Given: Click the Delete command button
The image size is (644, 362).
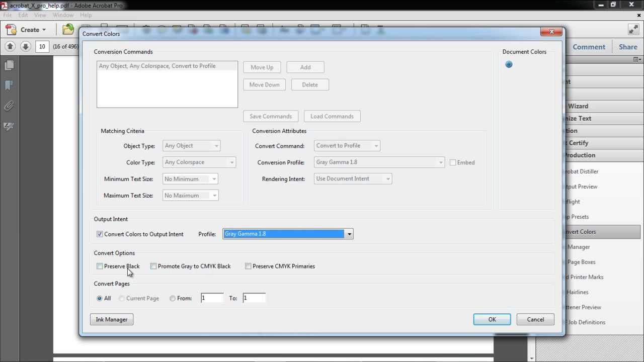Looking at the screenshot, I should 310,85.
